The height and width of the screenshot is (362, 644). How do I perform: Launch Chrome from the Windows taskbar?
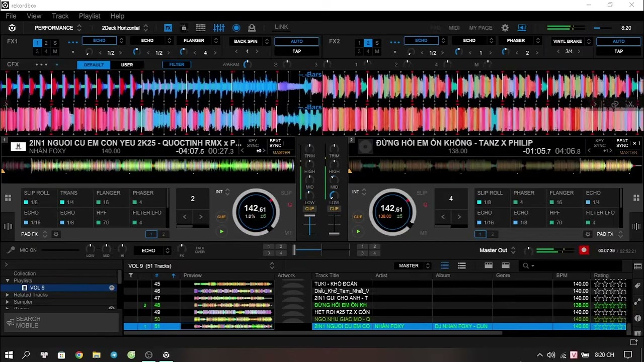[x=79, y=355]
